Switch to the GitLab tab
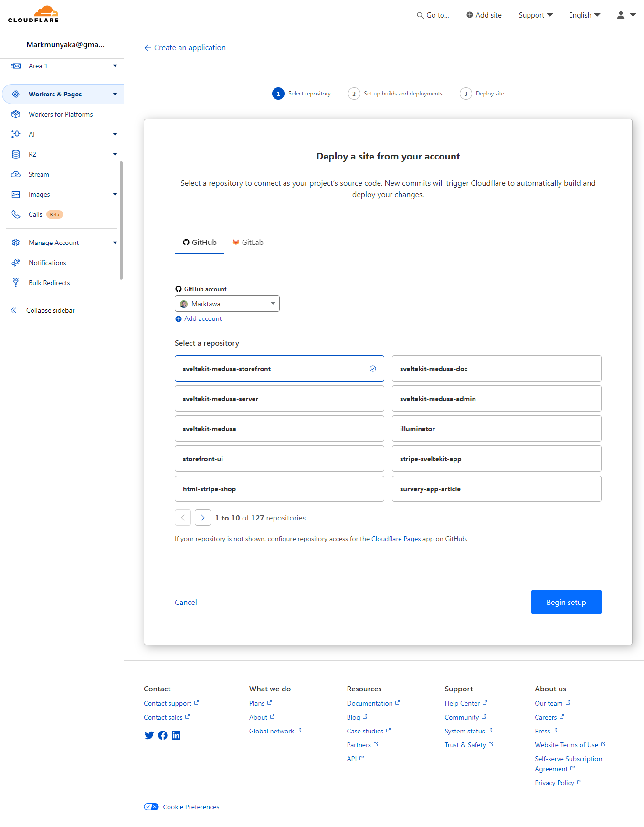644x827 pixels. pos(248,243)
